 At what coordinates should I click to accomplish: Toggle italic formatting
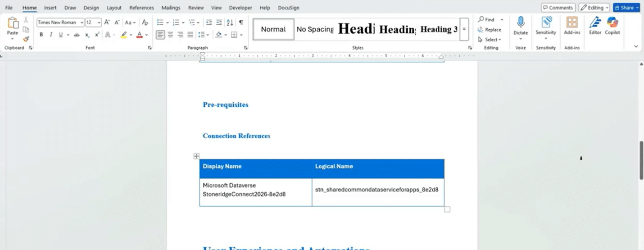point(51,35)
